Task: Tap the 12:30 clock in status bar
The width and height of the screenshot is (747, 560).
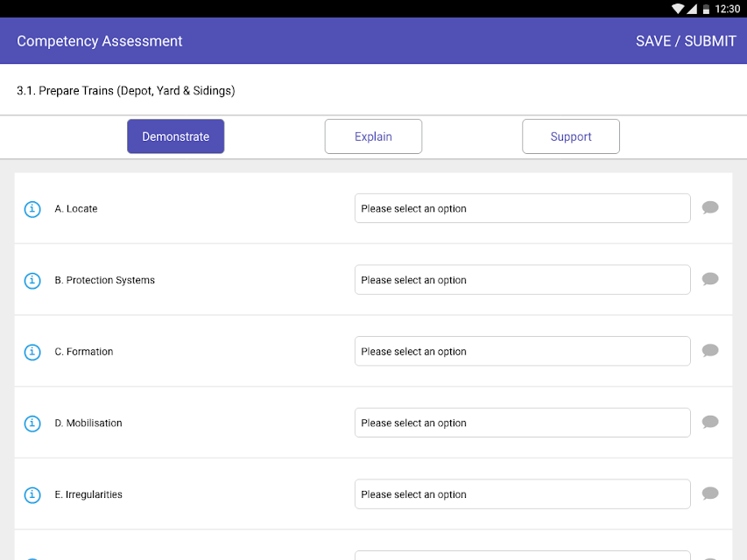Action: tap(728, 9)
